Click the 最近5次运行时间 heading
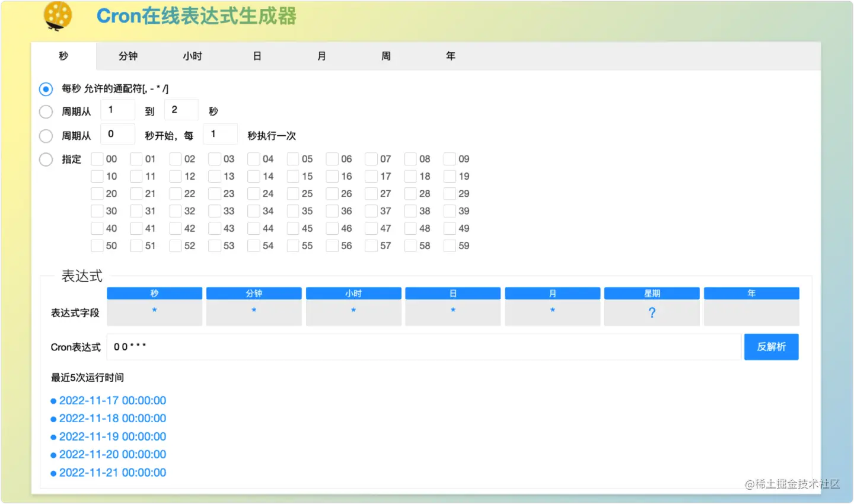Image resolution: width=854 pixels, height=504 pixels. pos(87,378)
